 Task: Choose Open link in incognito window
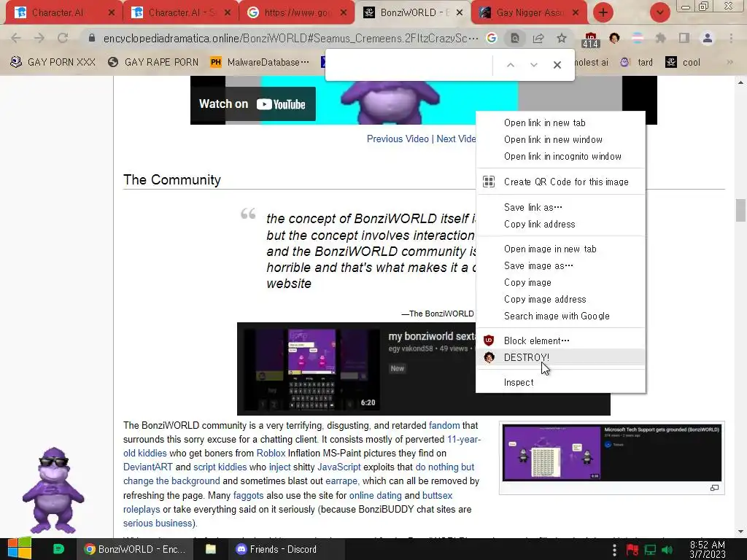tap(561, 156)
